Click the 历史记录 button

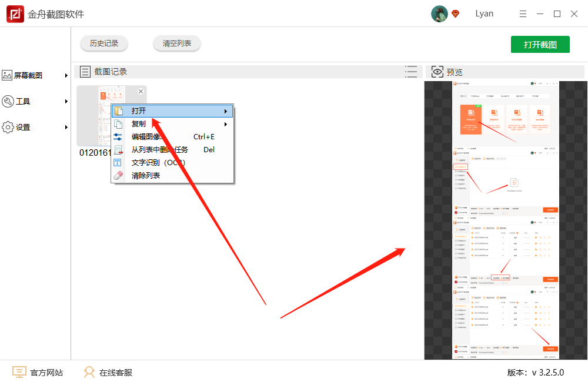coord(103,43)
